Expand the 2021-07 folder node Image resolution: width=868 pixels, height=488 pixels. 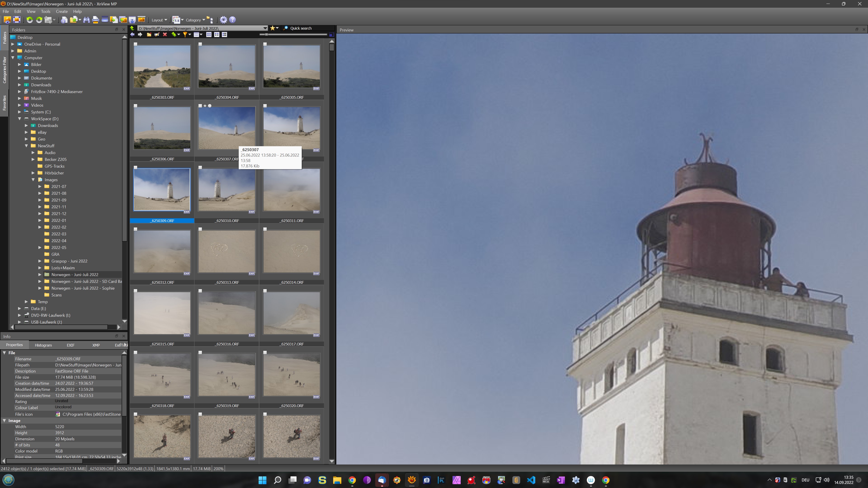coord(40,186)
